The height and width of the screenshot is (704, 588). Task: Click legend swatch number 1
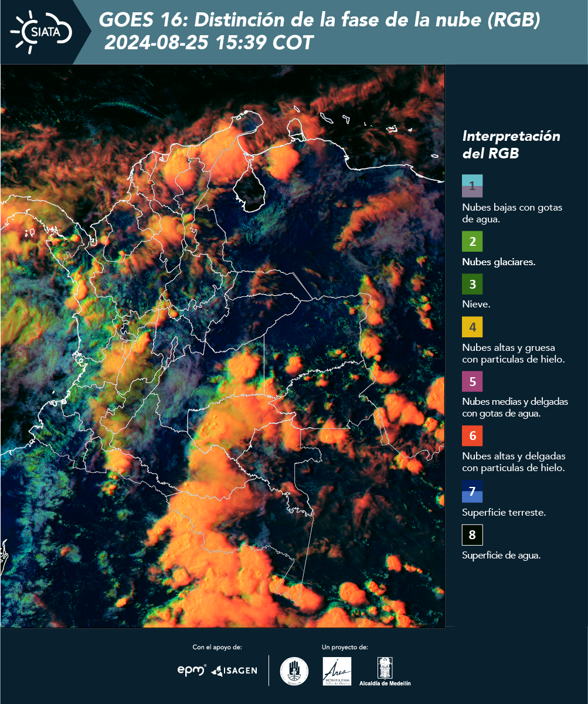click(x=472, y=185)
